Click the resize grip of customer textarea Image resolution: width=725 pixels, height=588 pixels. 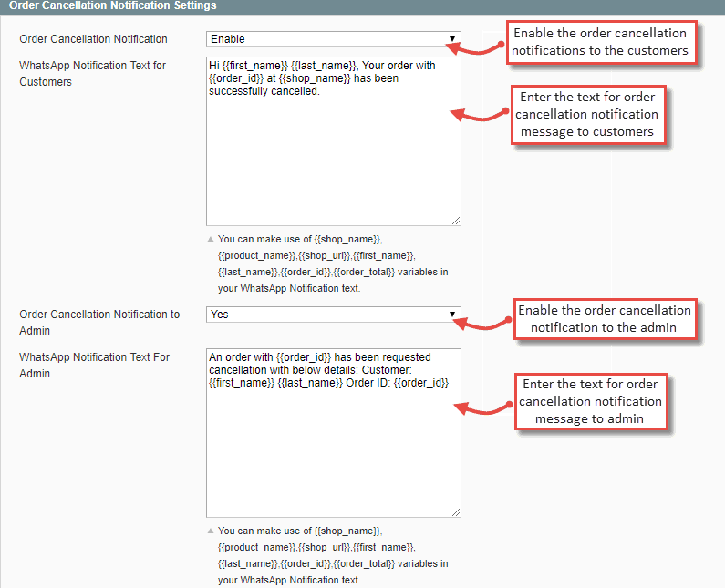[456, 221]
